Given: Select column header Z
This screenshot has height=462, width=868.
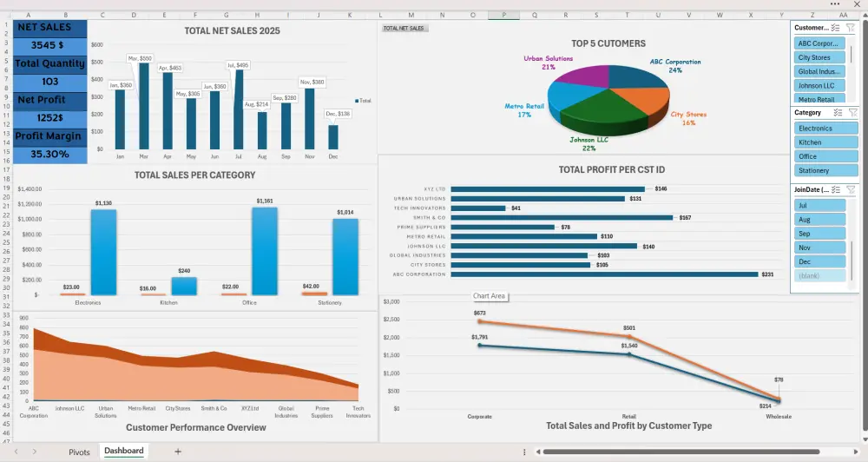Looking at the screenshot, I should 812,15.
